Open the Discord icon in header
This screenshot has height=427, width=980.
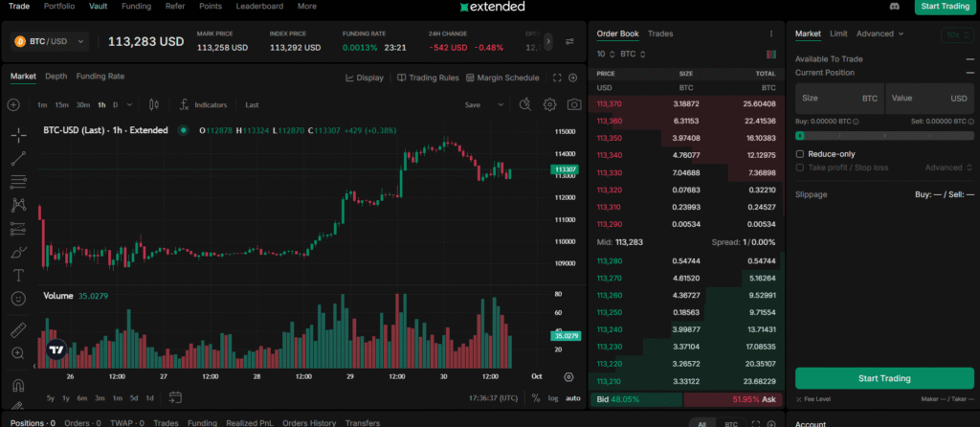(893, 7)
